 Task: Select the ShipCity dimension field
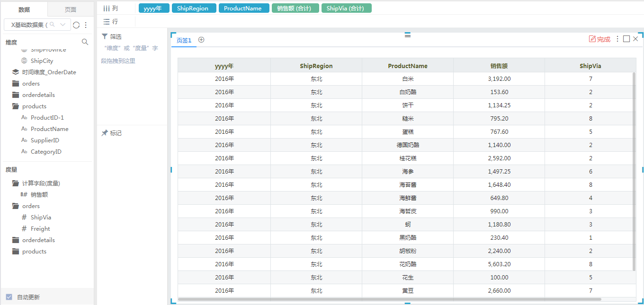click(x=42, y=61)
